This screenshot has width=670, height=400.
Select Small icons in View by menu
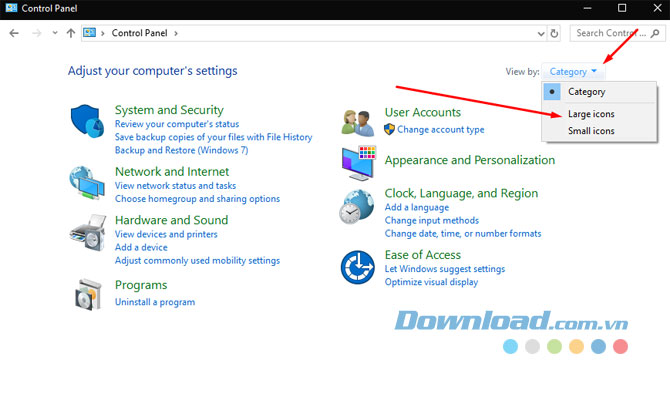click(x=599, y=131)
